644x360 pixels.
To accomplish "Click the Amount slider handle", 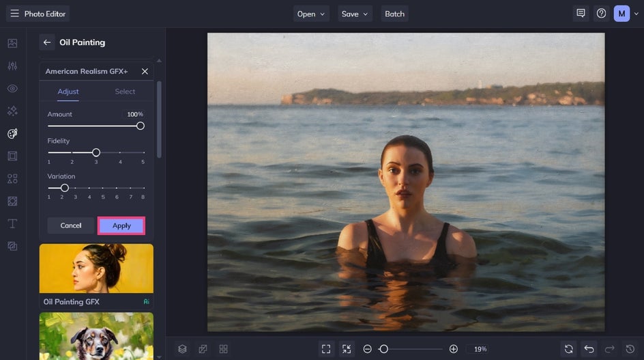I will (x=141, y=126).
